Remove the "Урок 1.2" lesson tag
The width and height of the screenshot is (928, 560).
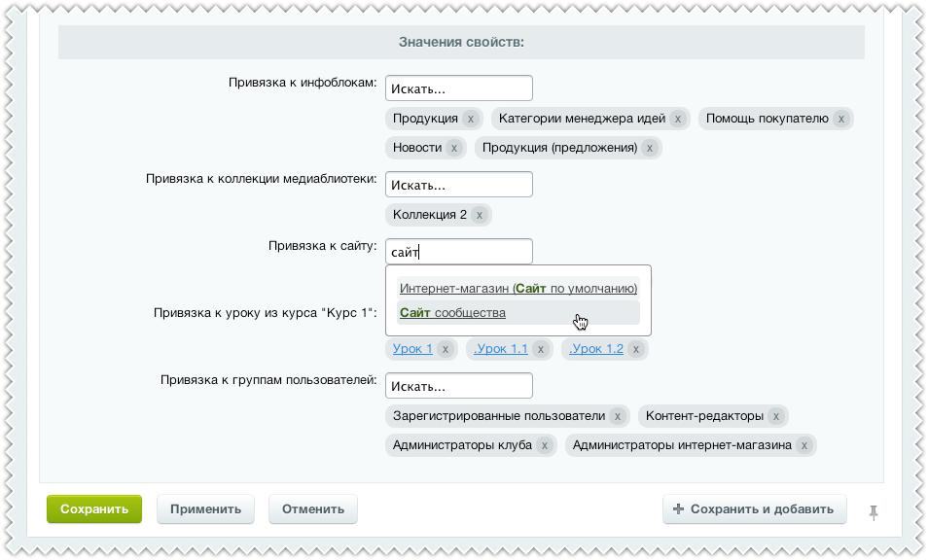coord(634,348)
